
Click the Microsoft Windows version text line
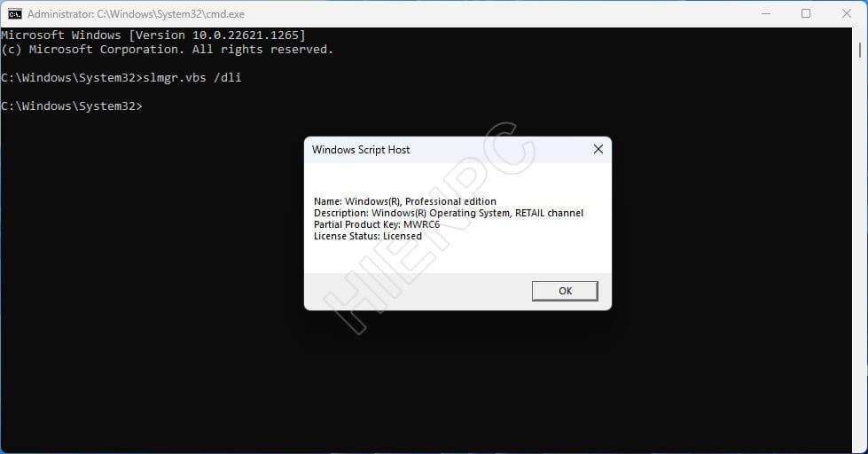click(153, 35)
